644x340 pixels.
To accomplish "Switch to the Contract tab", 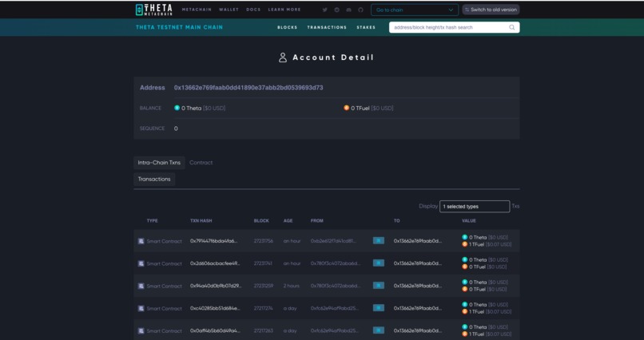I will coord(201,163).
